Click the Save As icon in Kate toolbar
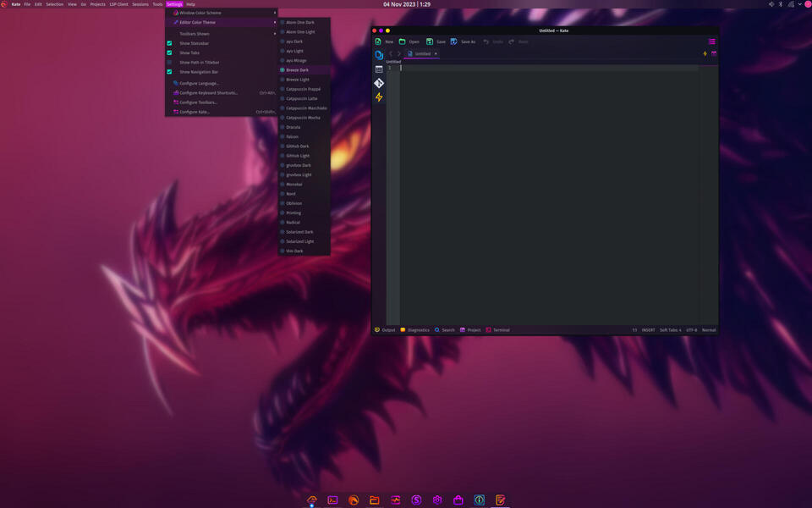Screen dimensions: 812x508 coord(453,41)
